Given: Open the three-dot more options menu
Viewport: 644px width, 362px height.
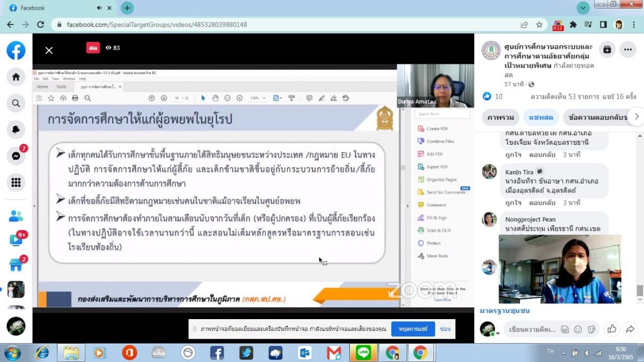Looking at the screenshot, I should point(628,49).
